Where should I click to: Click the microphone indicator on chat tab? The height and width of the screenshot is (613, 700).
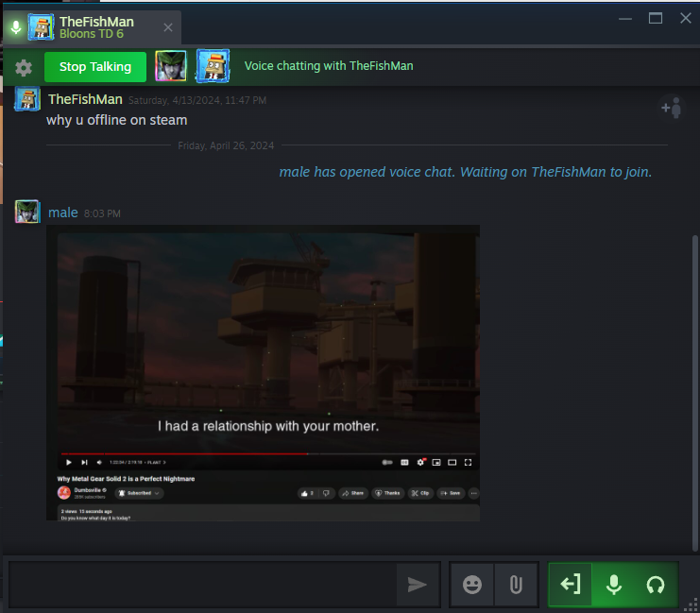pyautogui.click(x=16, y=27)
